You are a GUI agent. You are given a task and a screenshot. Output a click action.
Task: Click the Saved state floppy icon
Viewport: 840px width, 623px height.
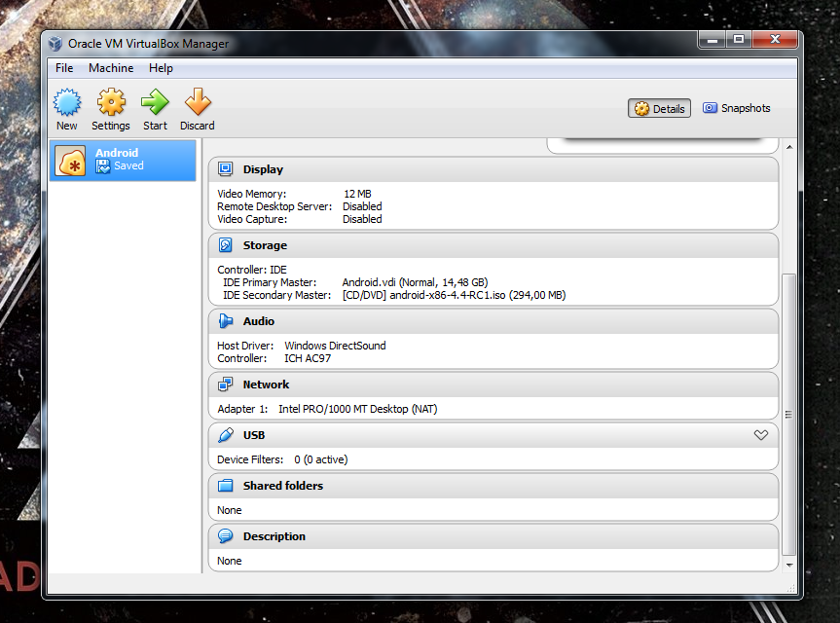[x=103, y=166]
